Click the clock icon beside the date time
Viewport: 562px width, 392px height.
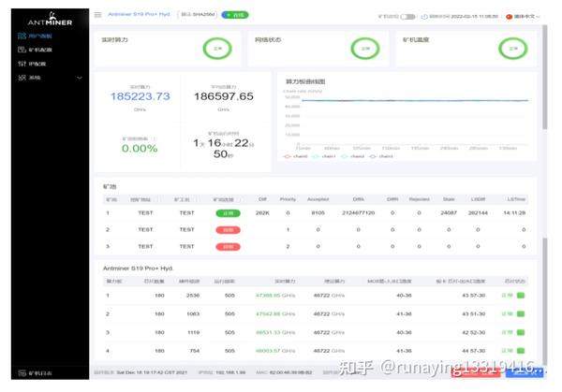(x=424, y=17)
